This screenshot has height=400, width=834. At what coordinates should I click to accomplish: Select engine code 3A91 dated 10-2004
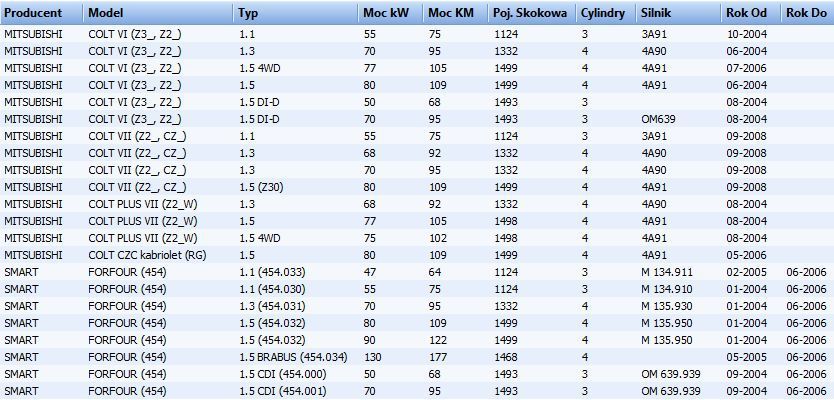(x=654, y=34)
